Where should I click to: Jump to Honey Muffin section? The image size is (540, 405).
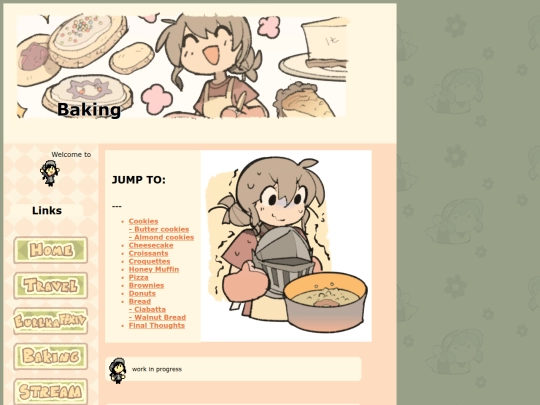tap(154, 269)
